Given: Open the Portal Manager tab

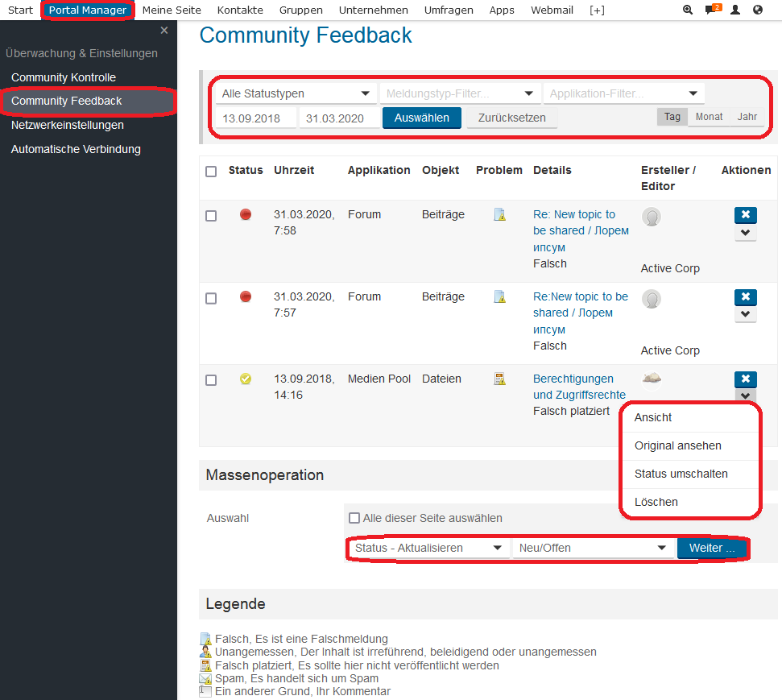Looking at the screenshot, I should click(x=88, y=10).
